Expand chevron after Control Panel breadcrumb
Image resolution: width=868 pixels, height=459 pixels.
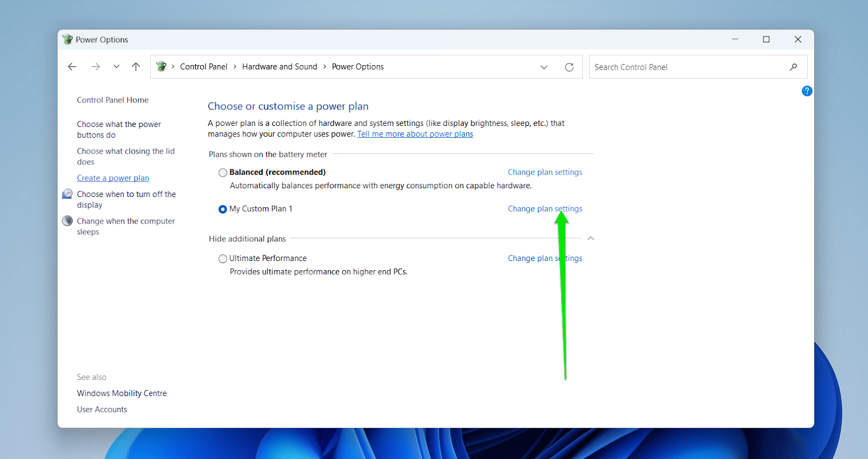click(x=235, y=67)
